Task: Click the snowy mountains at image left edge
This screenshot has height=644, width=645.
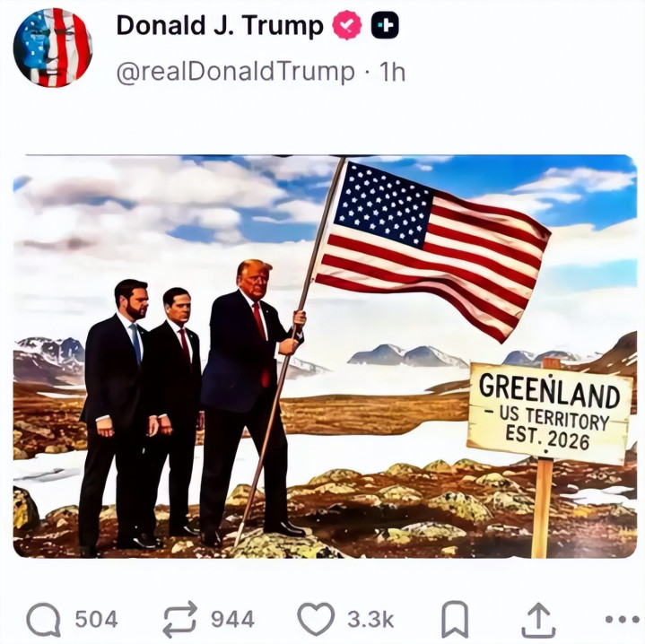Action: 48,360
